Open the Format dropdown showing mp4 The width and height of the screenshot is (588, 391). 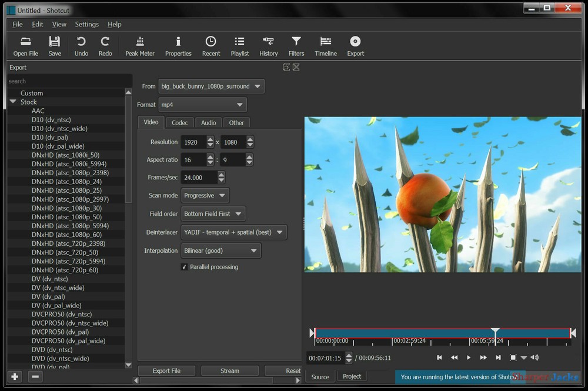[x=202, y=105]
